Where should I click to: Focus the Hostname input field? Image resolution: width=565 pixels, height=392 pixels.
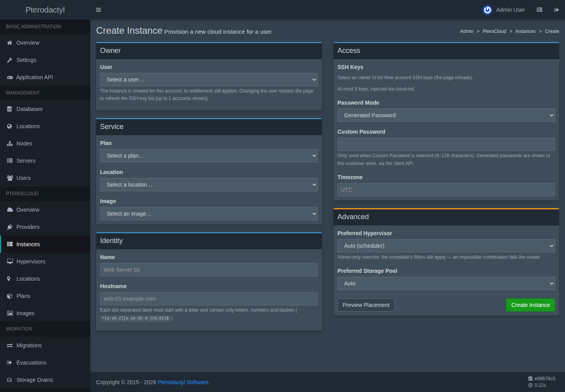209,299
